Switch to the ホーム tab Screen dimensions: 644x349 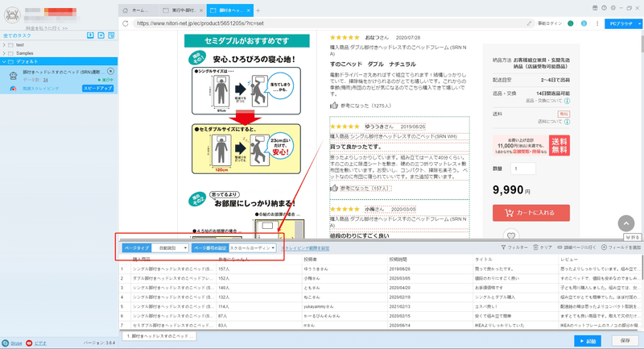click(138, 10)
